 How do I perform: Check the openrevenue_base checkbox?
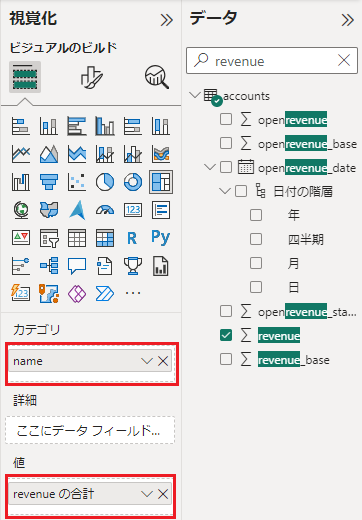click(226, 143)
